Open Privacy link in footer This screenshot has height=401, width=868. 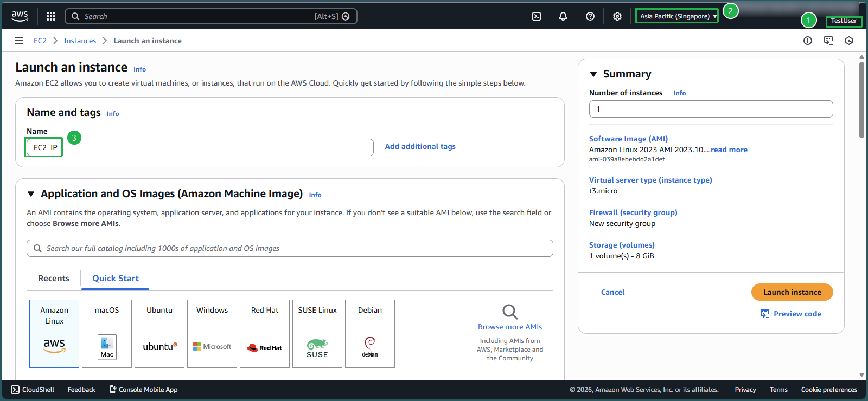coord(745,390)
